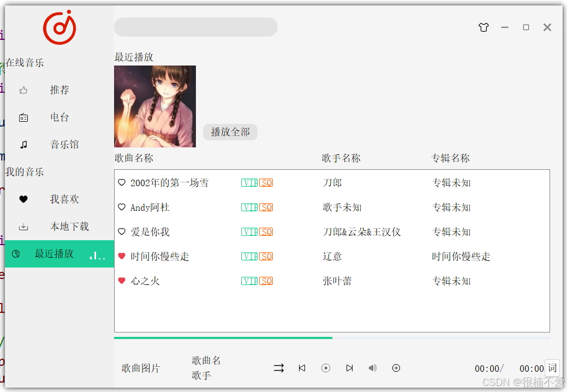
Task: Skip to the previous track
Action: [302, 368]
